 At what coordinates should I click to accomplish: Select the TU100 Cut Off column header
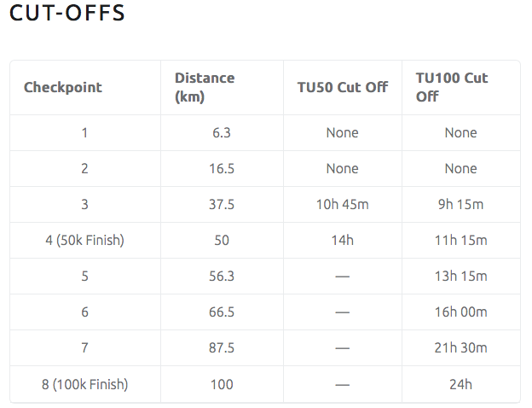[x=452, y=87]
